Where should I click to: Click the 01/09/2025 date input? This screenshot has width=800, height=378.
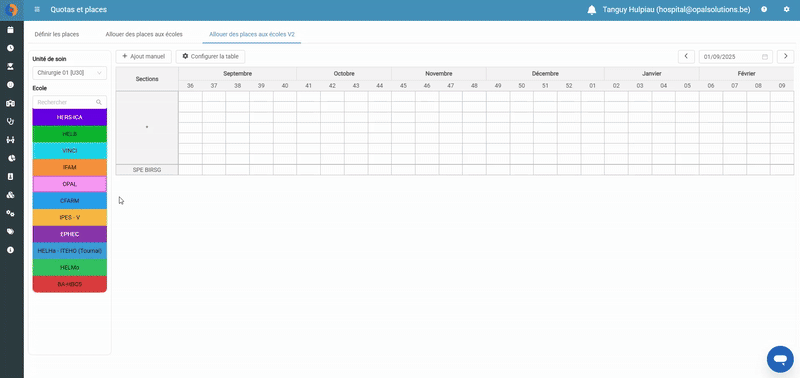point(736,57)
